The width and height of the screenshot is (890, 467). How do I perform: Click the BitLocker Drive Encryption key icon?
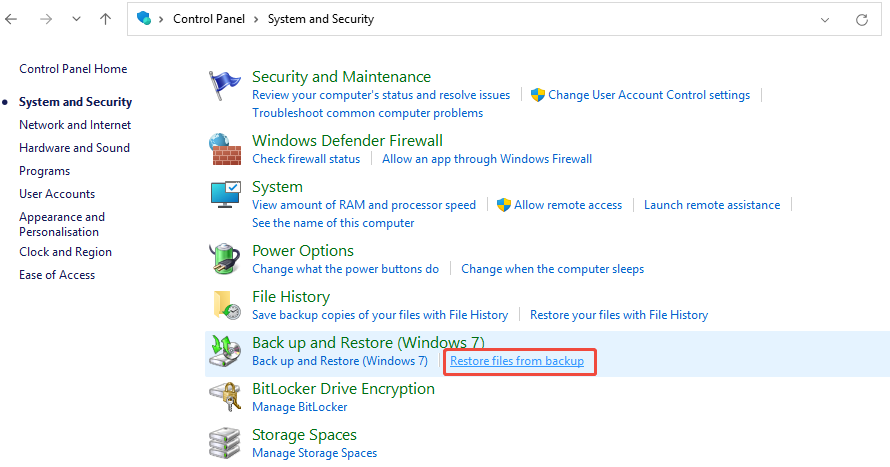(225, 397)
